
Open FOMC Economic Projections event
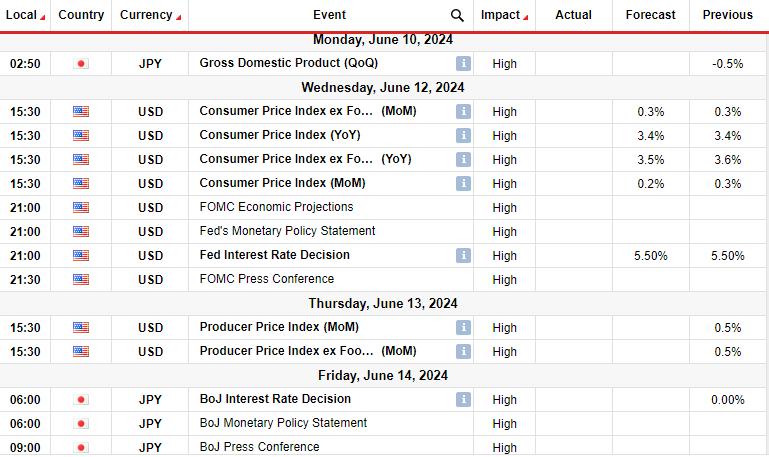tap(276, 207)
